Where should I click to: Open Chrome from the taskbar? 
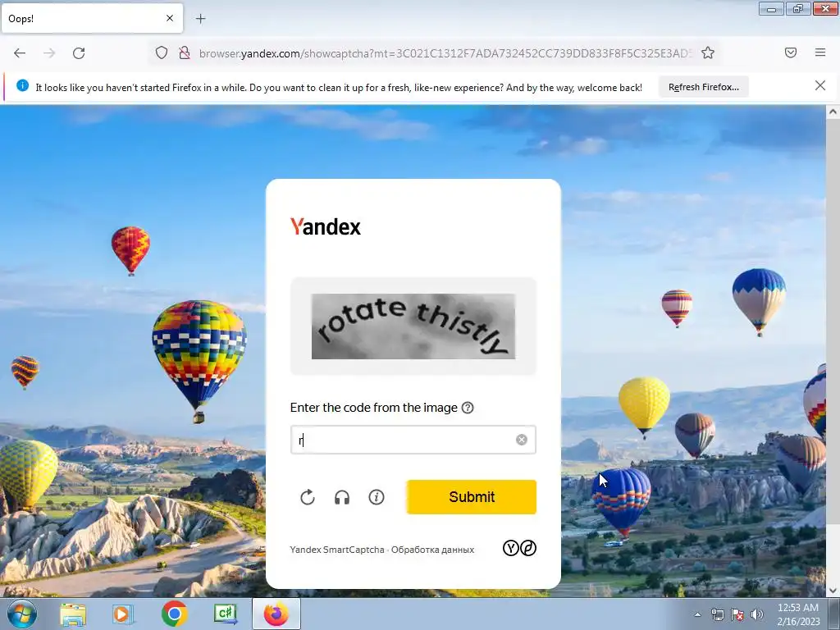pos(174,614)
